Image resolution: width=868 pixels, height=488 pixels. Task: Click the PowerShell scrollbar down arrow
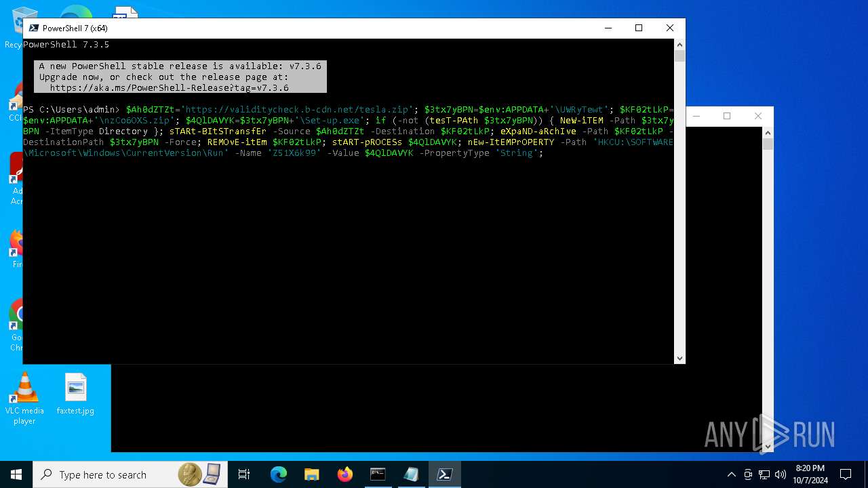pyautogui.click(x=679, y=359)
